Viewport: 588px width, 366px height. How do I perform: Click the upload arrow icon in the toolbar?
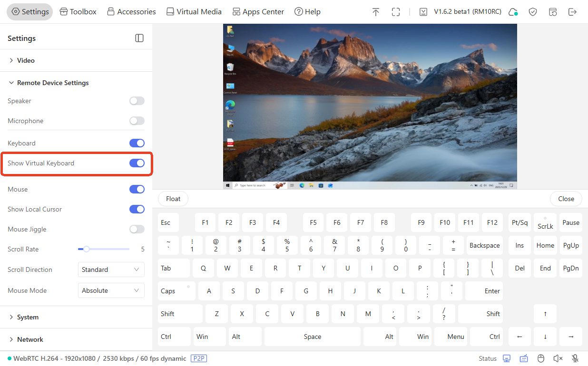pos(375,11)
